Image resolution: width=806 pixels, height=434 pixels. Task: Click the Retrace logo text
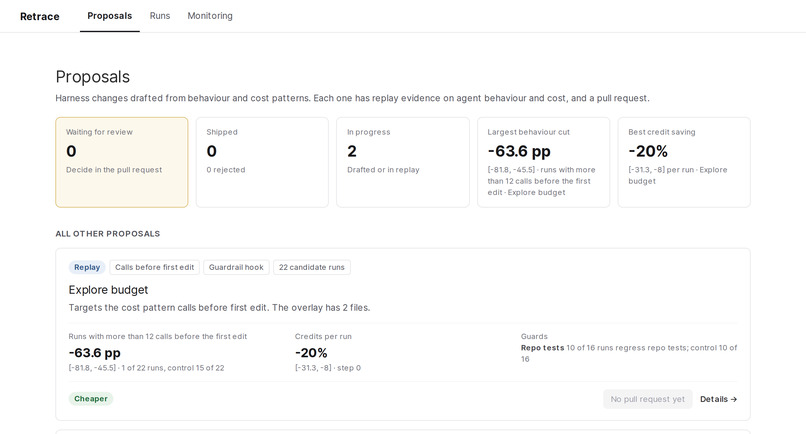pos(40,16)
